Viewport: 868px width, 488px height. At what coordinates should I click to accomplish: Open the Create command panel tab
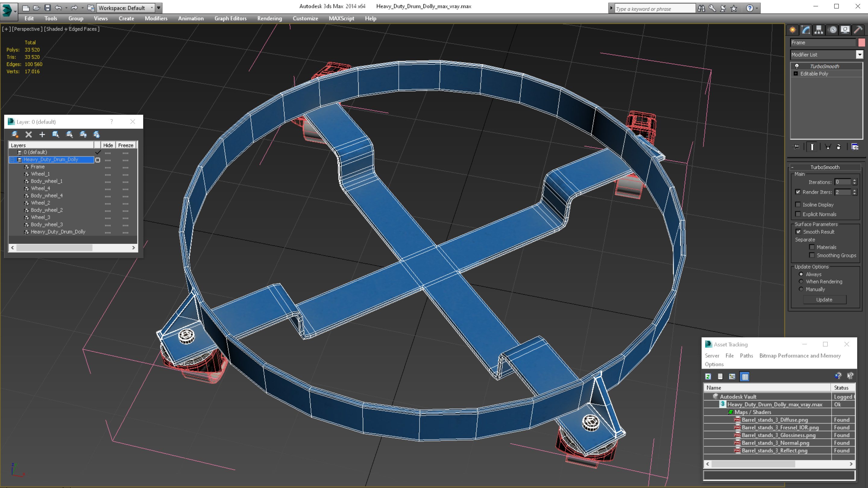[x=793, y=30]
